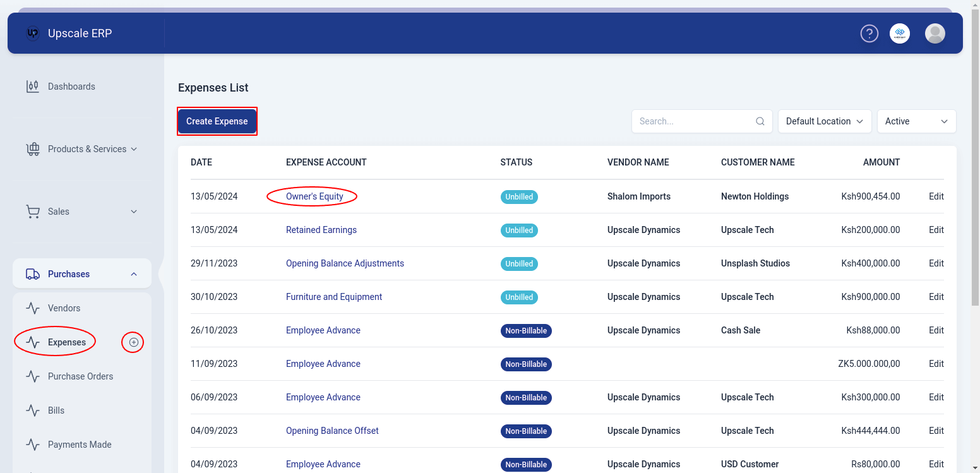The height and width of the screenshot is (473, 980).
Task: Open the Default Location dropdown
Action: point(824,121)
